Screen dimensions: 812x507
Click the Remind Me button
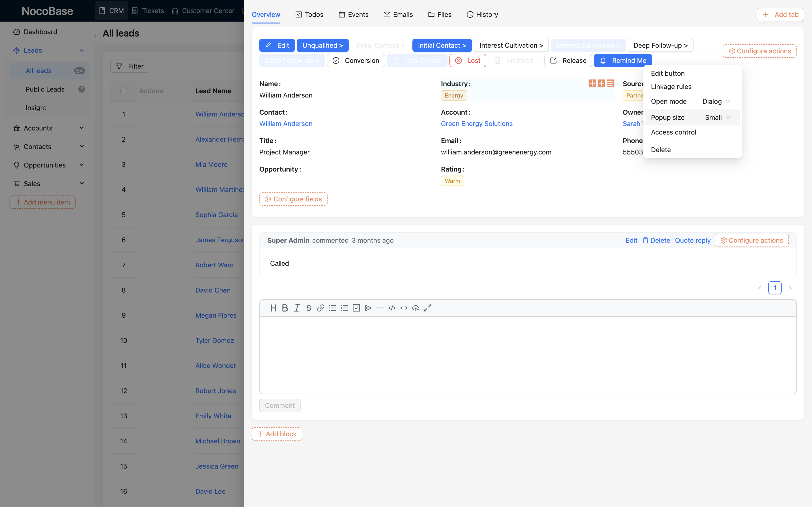(x=623, y=60)
